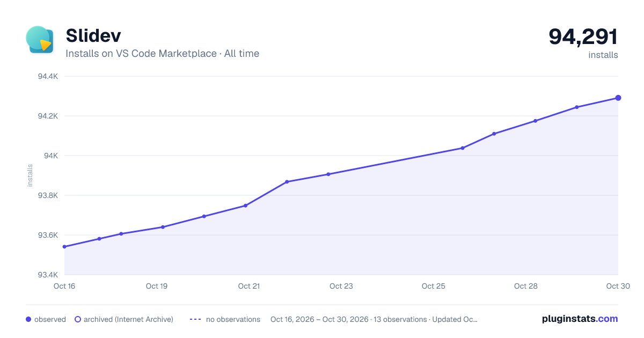The height and width of the screenshot is (338, 644).
Task: Click the dashed no observations legend marker
Action: tap(195, 319)
